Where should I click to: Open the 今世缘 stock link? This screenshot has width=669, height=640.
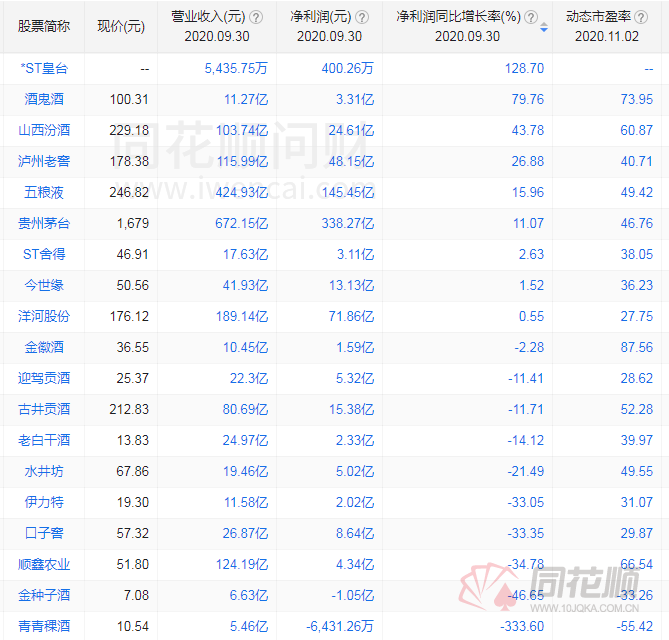click(44, 285)
